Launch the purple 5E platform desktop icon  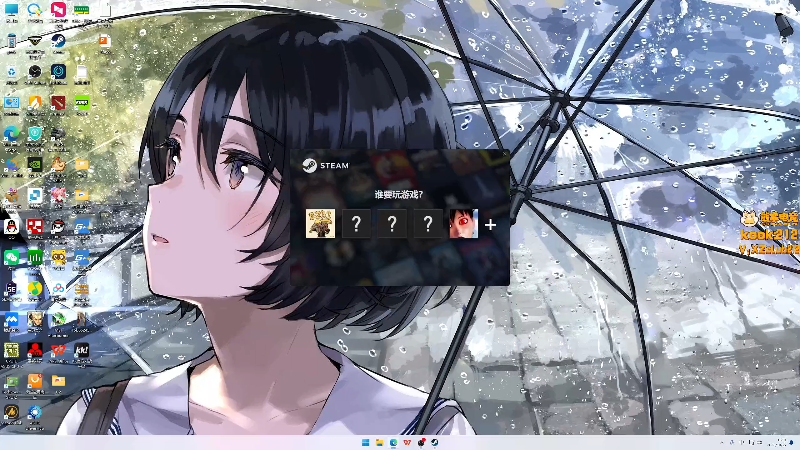click(x=11, y=289)
